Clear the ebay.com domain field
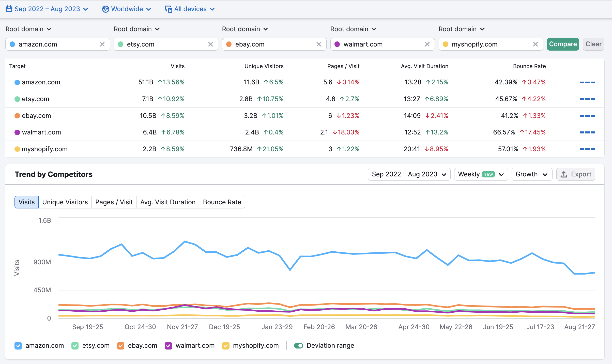 pos(319,44)
